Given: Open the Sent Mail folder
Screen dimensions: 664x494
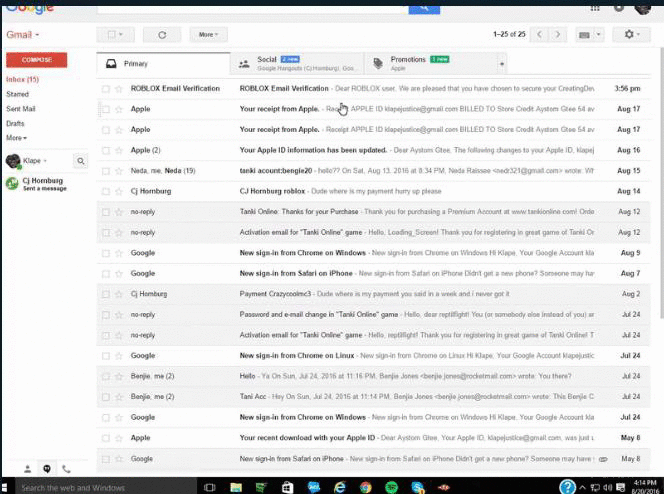Looking at the screenshot, I should 21,109.
